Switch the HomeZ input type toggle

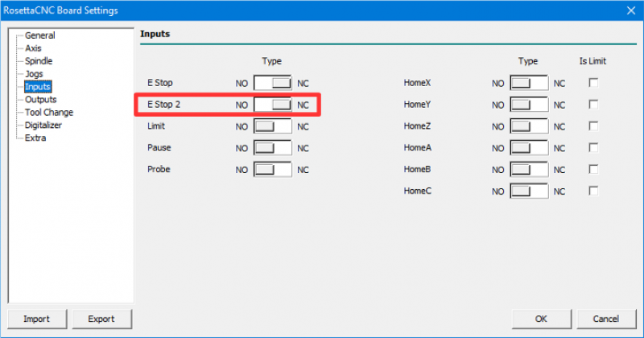click(x=529, y=126)
